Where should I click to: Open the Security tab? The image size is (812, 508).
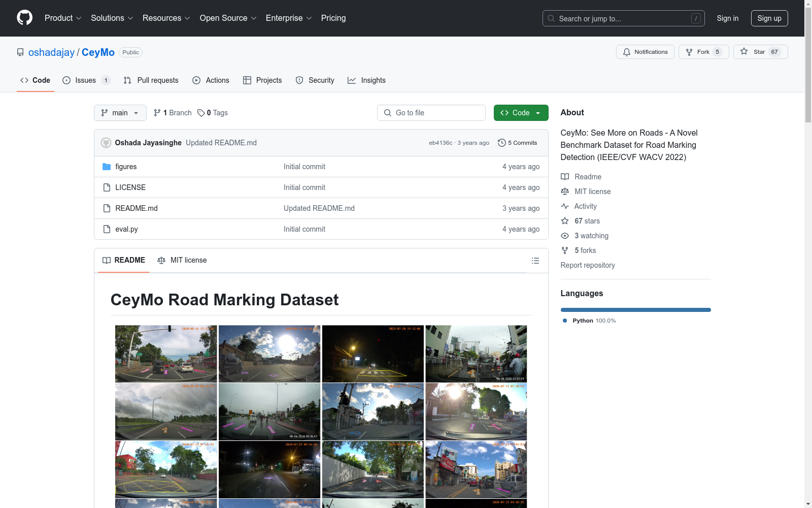point(315,80)
